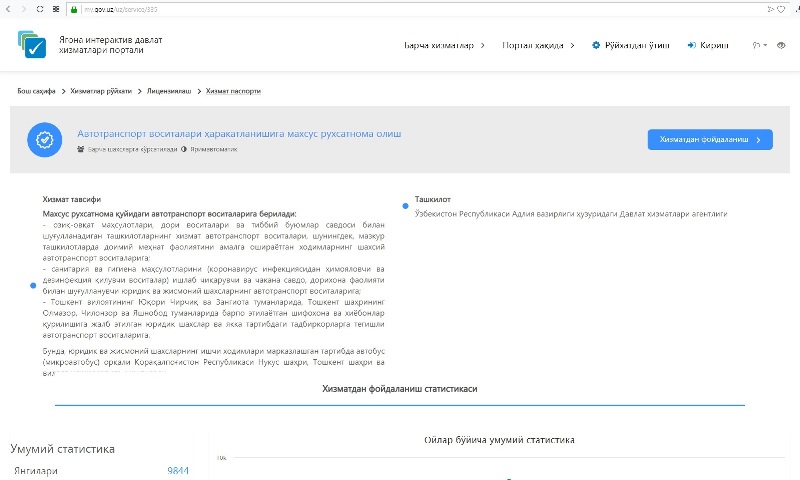Expand the Барча хизматлар menu

(x=444, y=45)
